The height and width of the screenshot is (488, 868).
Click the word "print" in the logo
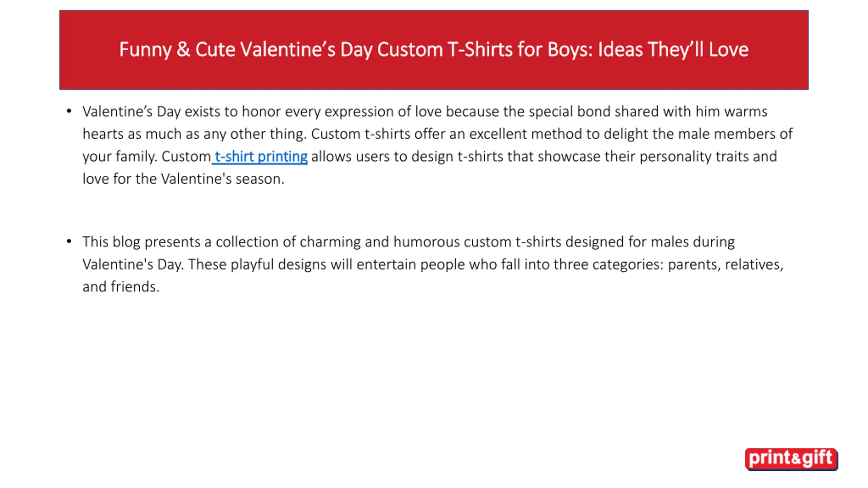pos(770,459)
